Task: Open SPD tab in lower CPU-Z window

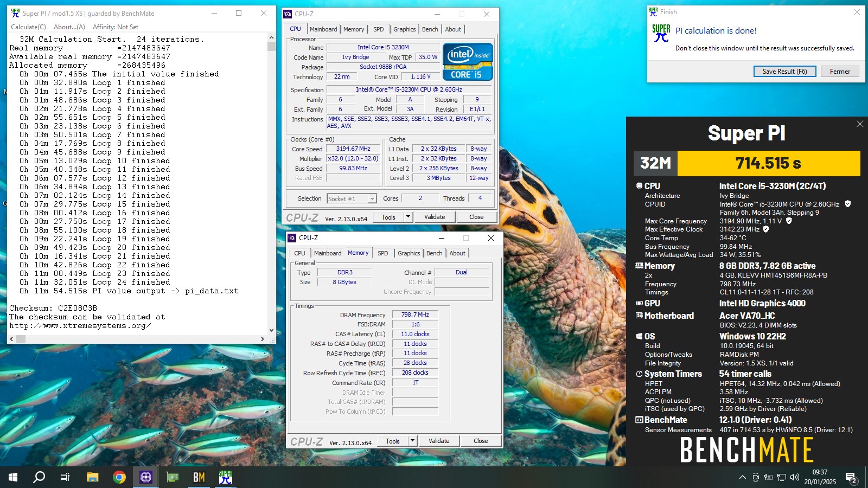Action: 383,253
